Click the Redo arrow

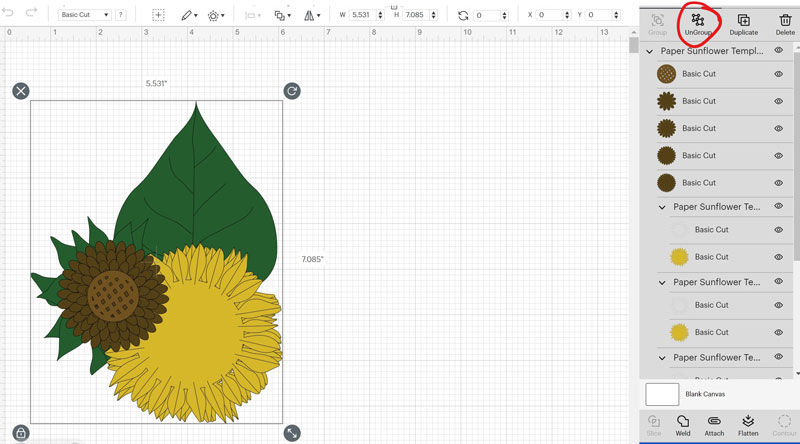pos(31,12)
